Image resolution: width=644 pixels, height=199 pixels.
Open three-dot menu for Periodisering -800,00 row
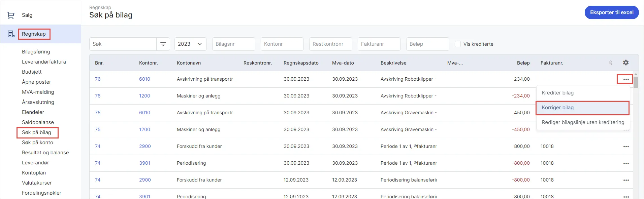[626, 163]
